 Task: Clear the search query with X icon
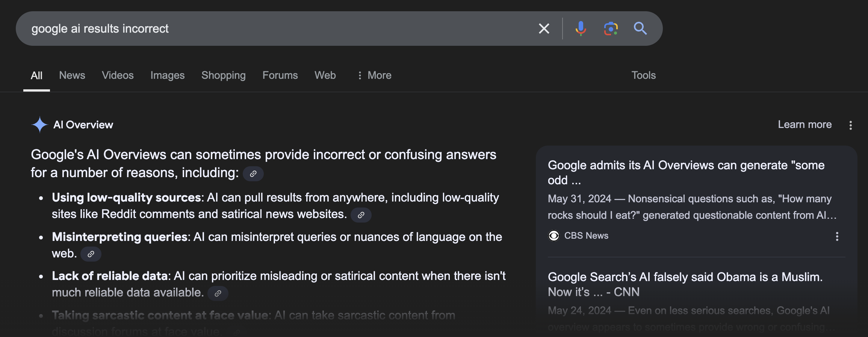pos(544,29)
